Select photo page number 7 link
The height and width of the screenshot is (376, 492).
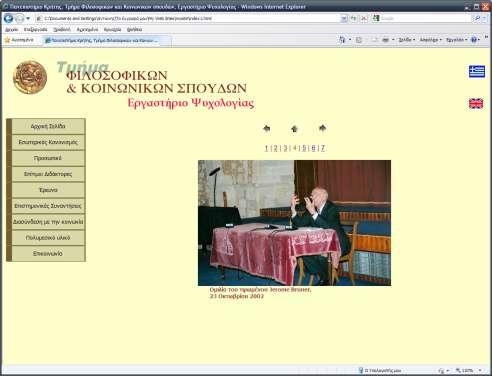(x=322, y=148)
